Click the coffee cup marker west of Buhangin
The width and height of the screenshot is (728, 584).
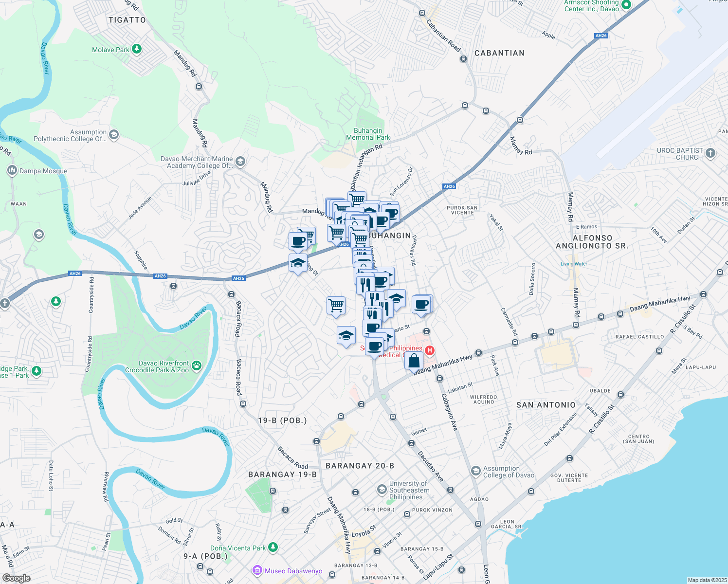coord(299,239)
